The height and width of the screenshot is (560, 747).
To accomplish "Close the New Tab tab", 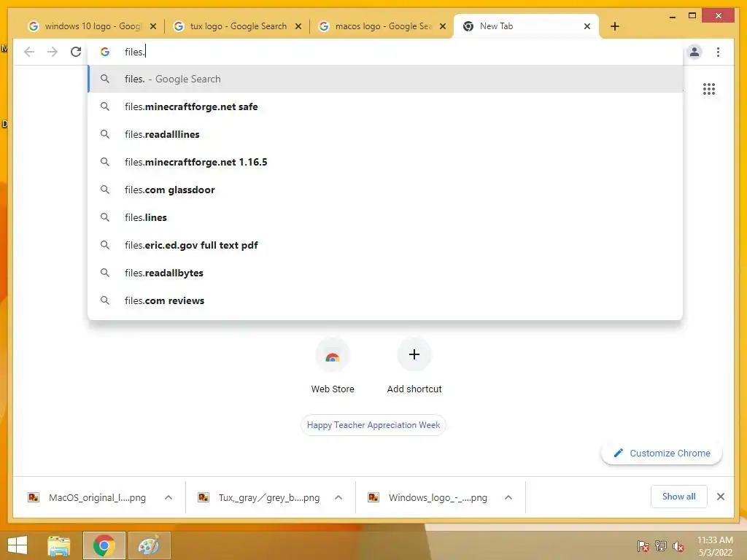I will click(587, 26).
